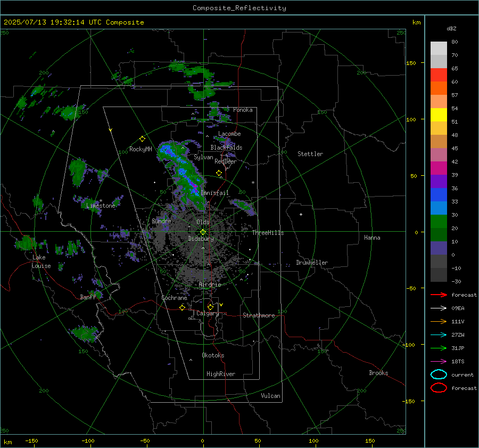Click the 60 dBZ orange color swatch

click(x=439, y=88)
